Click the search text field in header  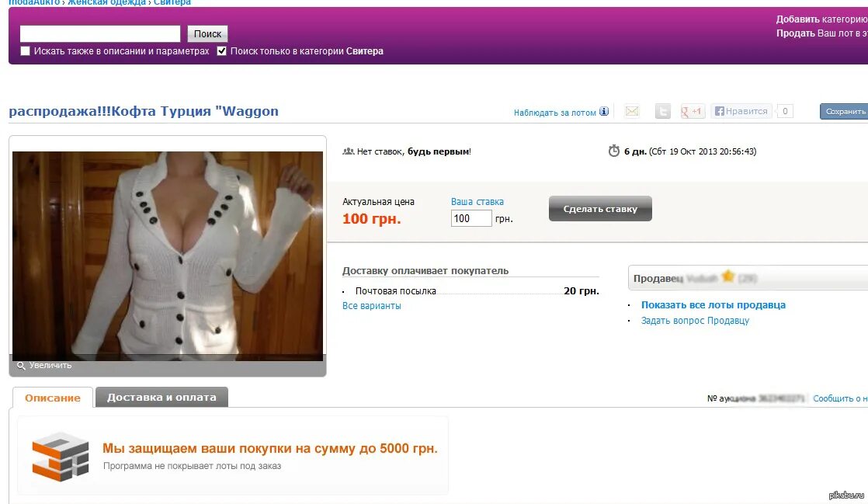coord(100,34)
